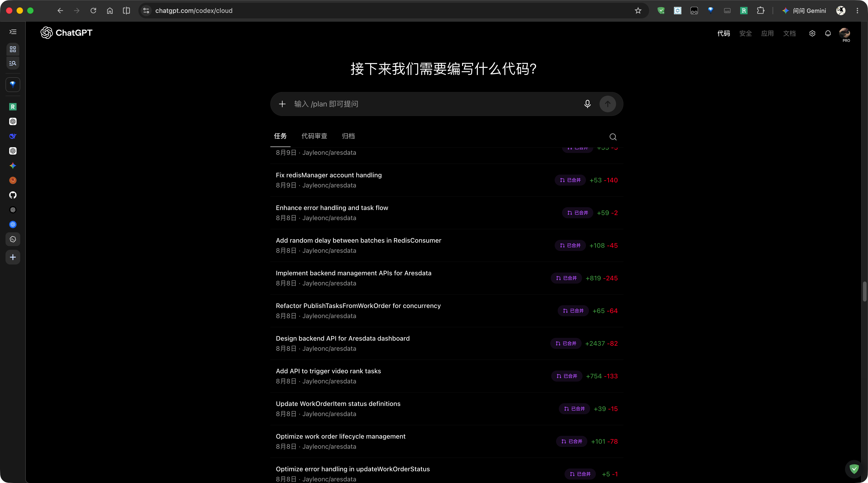Open the extensions puzzle icon
Viewport: 868px width, 483px height.
click(760, 11)
